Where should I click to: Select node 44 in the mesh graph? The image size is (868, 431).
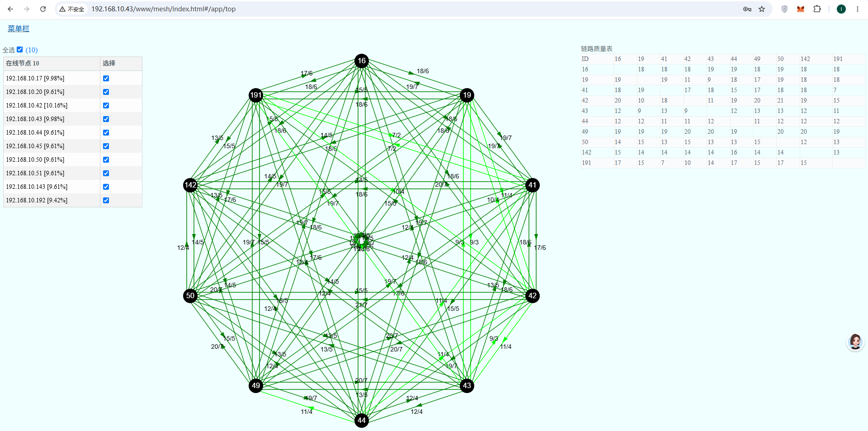362,420
